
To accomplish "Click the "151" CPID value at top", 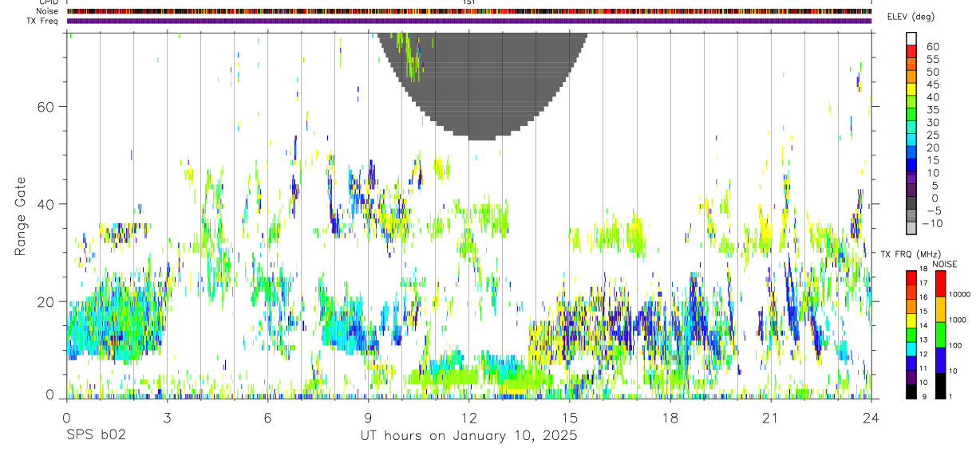I will pyautogui.click(x=468, y=2).
